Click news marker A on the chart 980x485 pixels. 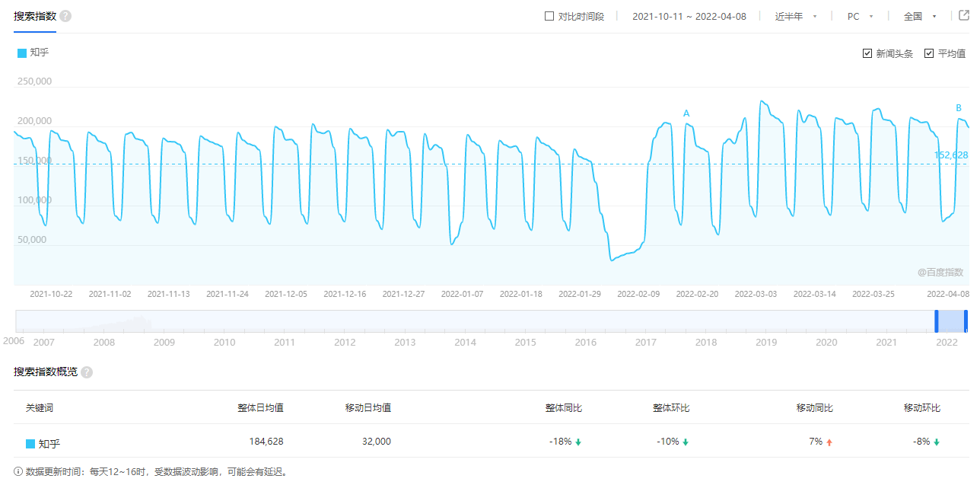(x=686, y=113)
